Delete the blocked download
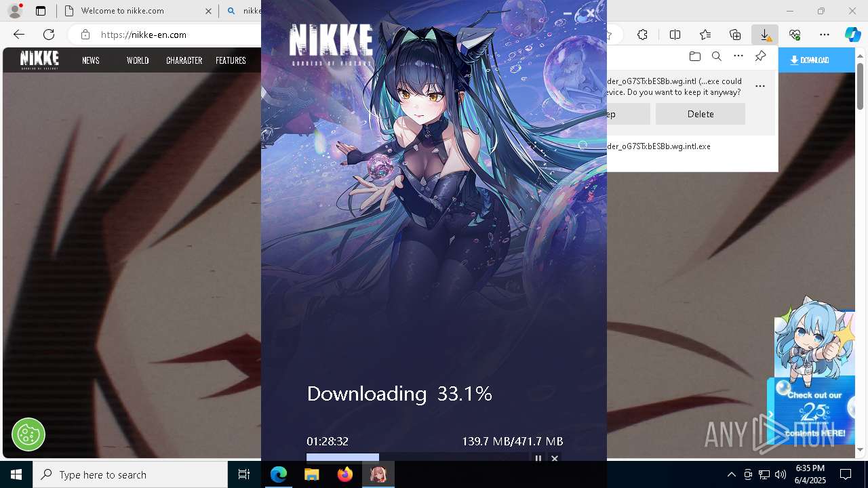 (701, 114)
